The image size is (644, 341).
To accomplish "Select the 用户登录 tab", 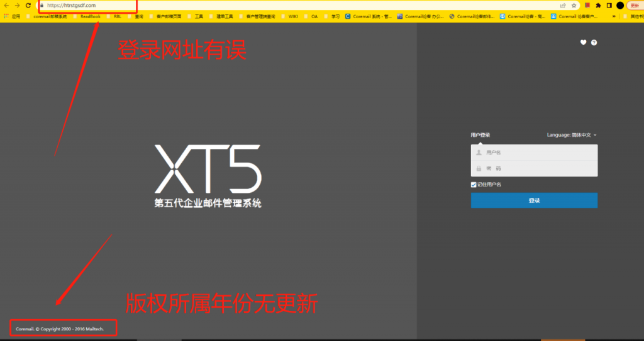I will 480,135.
